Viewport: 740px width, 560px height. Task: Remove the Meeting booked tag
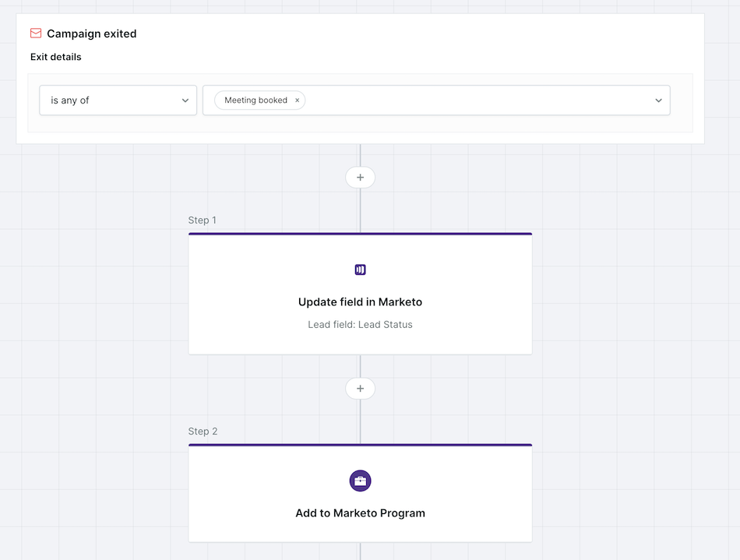[298, 100]
